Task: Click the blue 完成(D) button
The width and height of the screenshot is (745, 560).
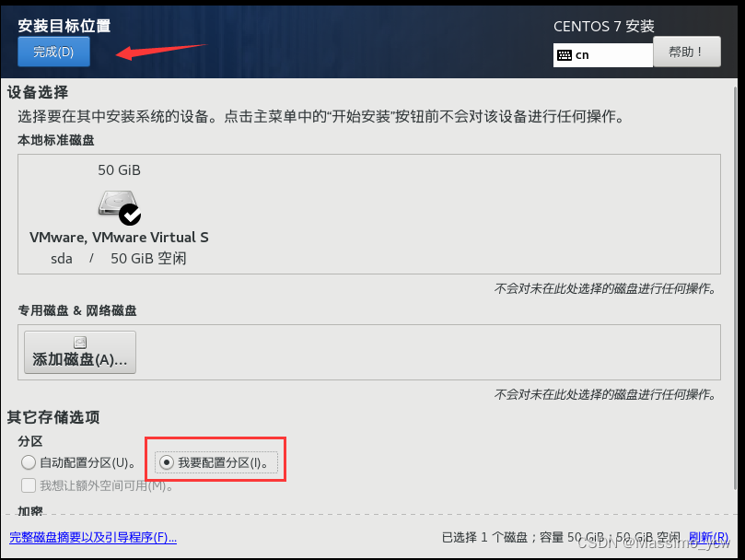Action: (53, 52)
